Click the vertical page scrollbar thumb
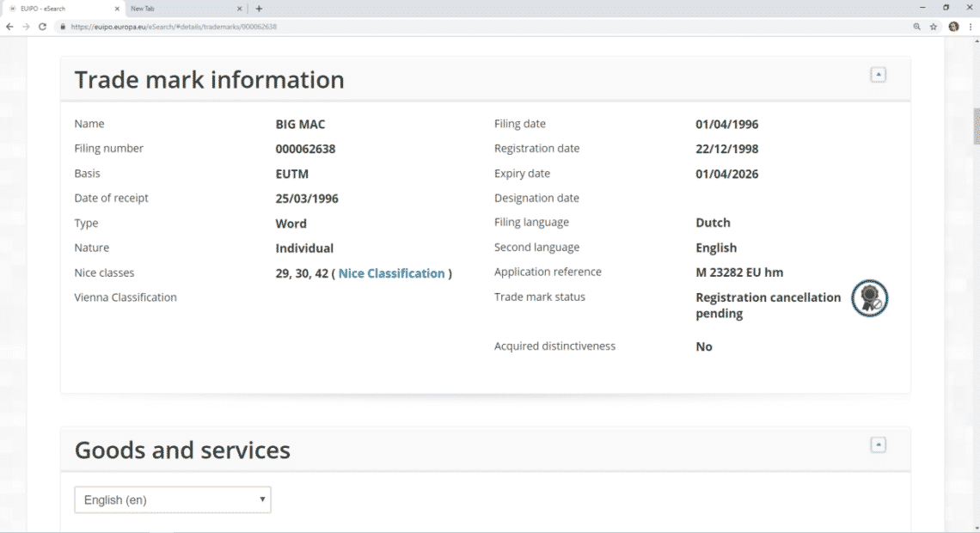The image size is (980, 533). [x=975, y=126]
